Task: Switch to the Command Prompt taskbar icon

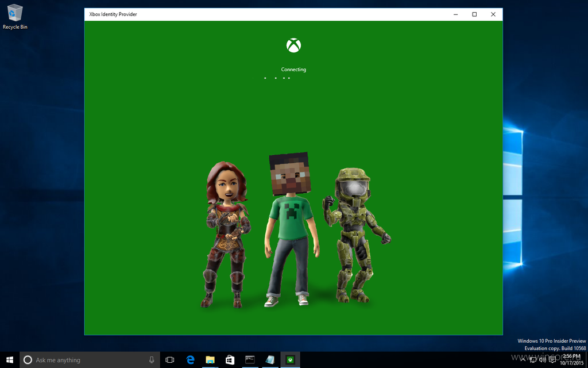Action: pos(250,360)
